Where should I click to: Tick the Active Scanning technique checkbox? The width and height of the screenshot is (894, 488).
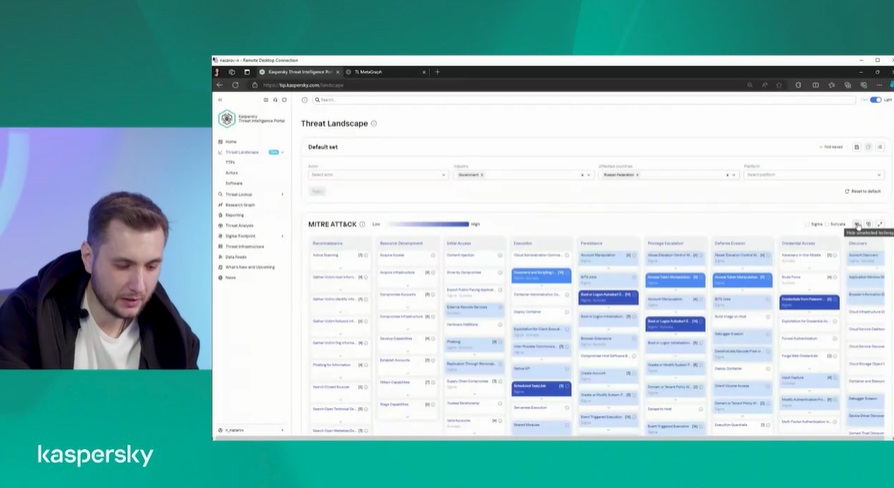(x=366, y=255)
